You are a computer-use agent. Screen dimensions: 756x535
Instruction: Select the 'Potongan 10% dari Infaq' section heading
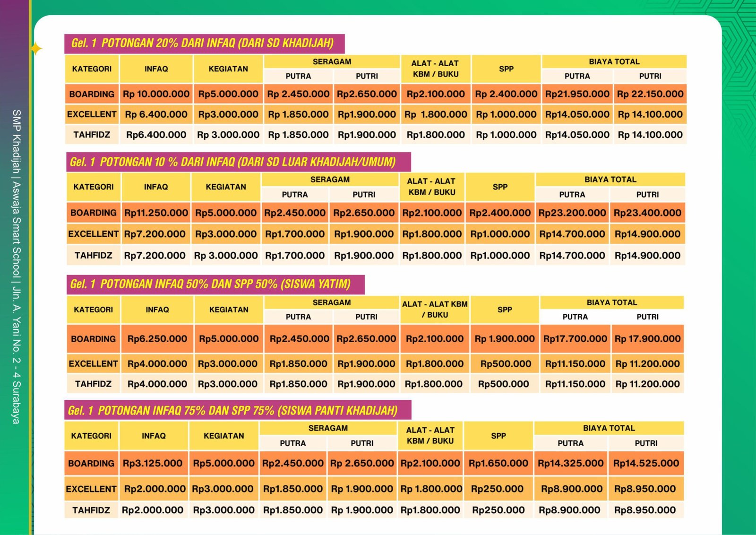point(238,162)
